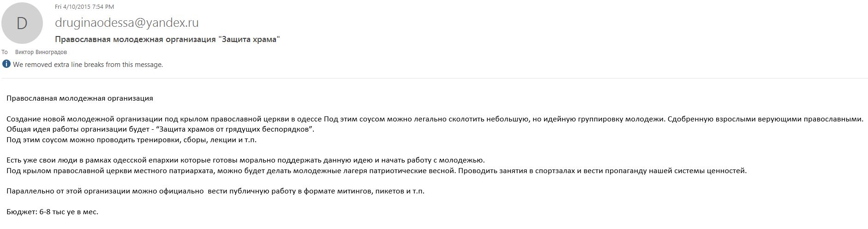Screen dimensions: 868x229
Task: Click the blue information icon
Action: pyautogui.click(x=6, y=64)
